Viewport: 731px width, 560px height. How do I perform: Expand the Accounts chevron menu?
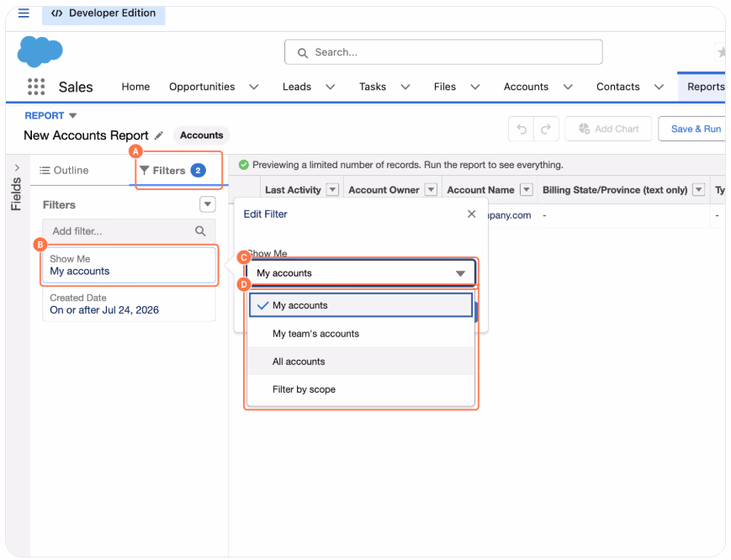click(x=568, y=87)
